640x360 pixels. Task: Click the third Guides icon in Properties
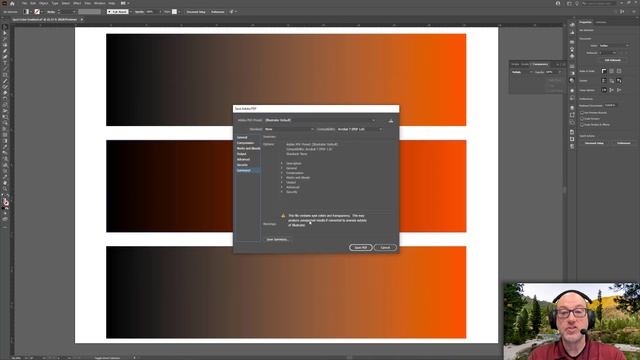(619, 81)
